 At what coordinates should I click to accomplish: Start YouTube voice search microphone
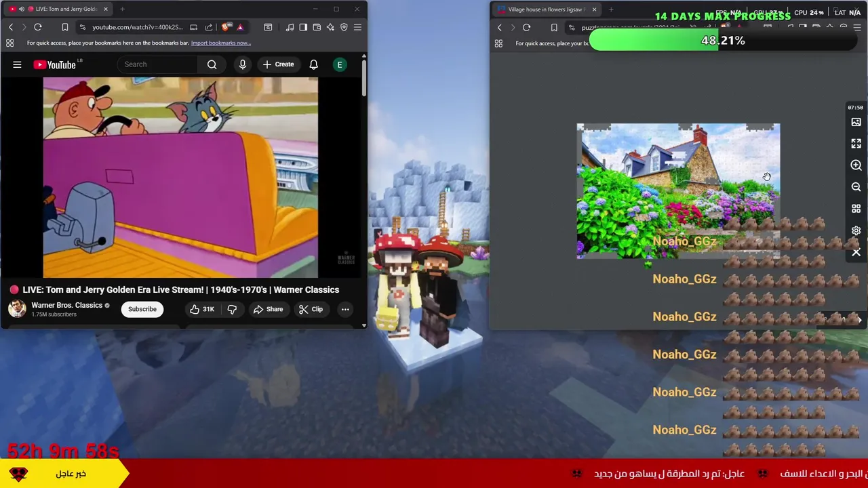pos(242,64)
